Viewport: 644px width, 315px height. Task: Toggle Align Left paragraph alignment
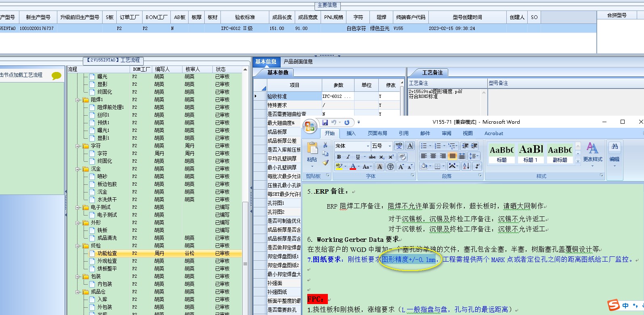coord(424,156)
